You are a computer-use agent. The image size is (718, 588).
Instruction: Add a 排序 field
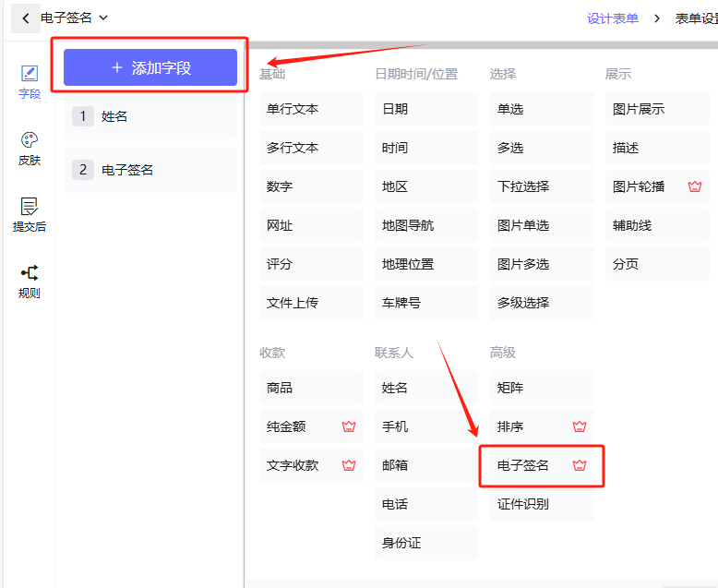coord(542,426)
